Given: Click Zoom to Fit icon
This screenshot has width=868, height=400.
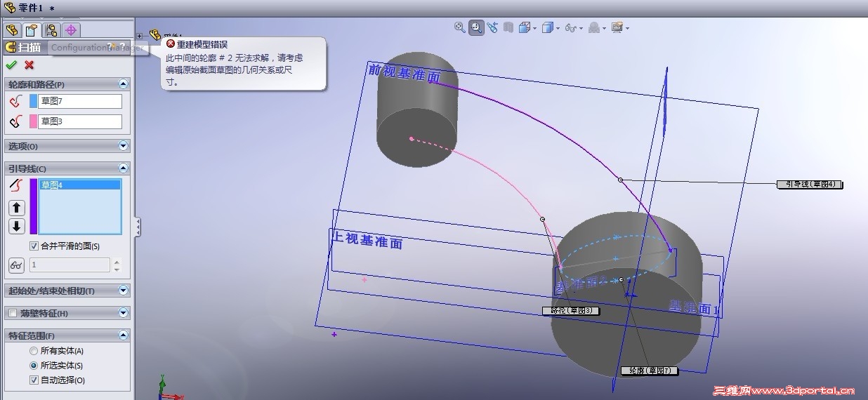Looking at the screenshot, I should 460,27.
